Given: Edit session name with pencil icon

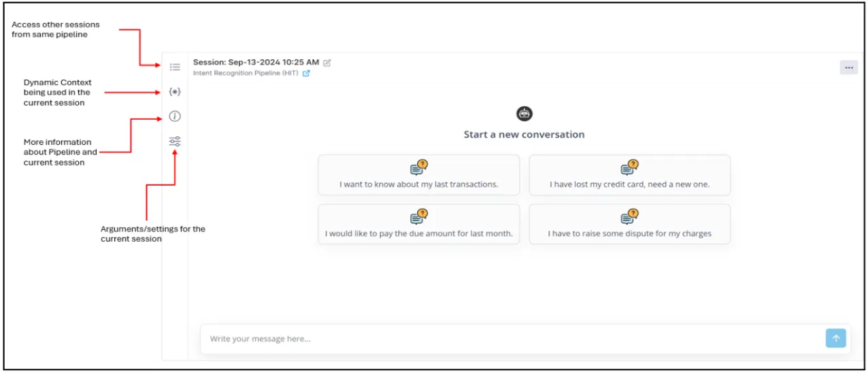Looking at the screenshot, I should (x=327, y=63).
